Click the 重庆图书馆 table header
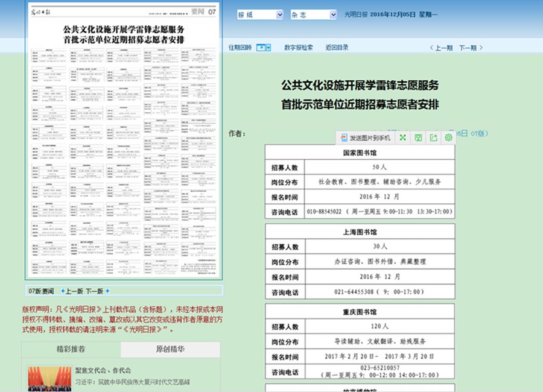 pyautogui.click(x=360, y=312)
